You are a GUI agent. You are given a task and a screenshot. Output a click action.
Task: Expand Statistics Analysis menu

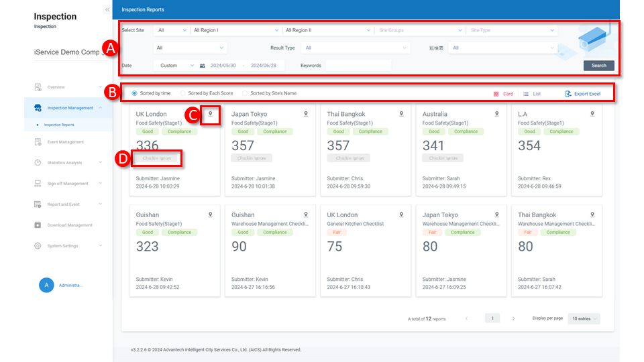click(64, 163)
